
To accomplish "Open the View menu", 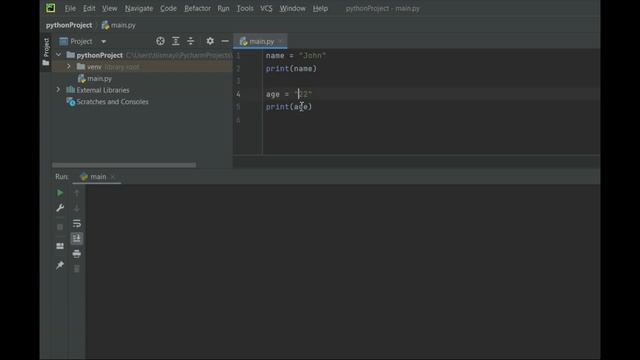I will [x=109, y=9].
